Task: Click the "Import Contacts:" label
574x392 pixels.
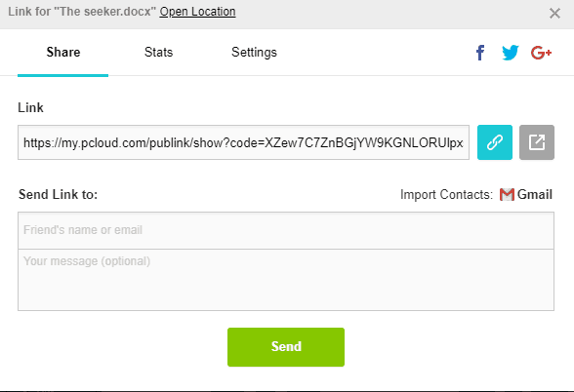Action: pyautogui.click(x=447, y=195)
